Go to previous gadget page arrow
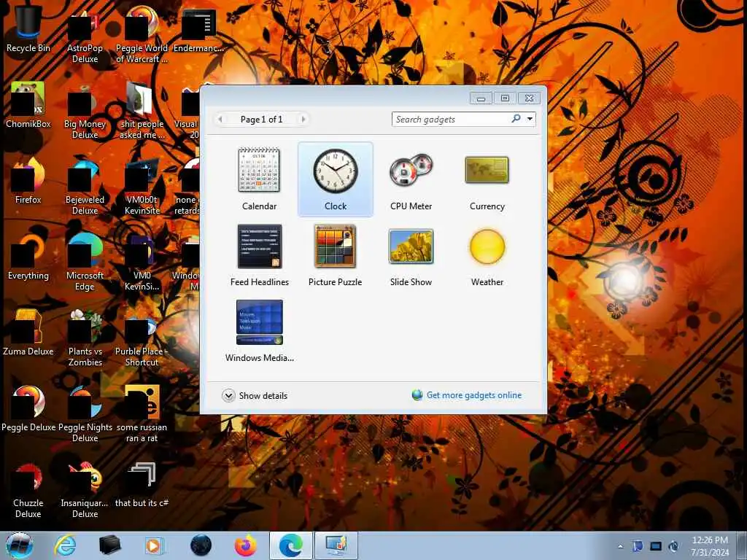Image resolution: width=747 pixels, height=560 pixels. [220, 119]
